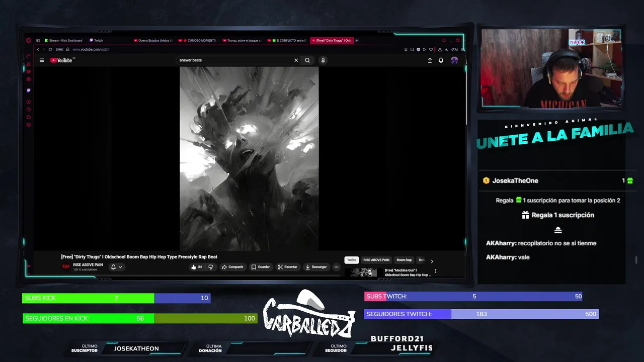Switch to Guerra Estados Unidos tab
Image resolution: width=644 pixels, height=362 pixels.
click(x=153, y=41)
